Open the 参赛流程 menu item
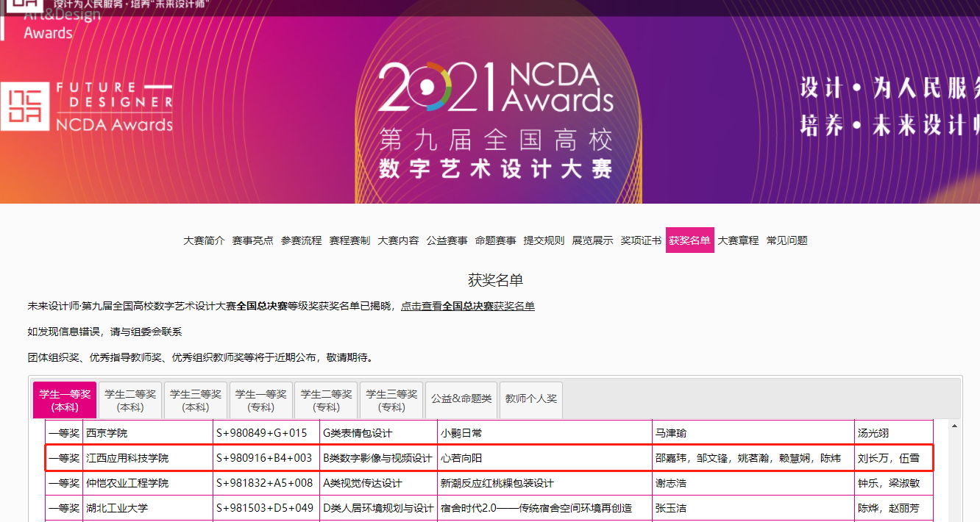The height and width of the screenshot is (522, 980). [301, 240]
